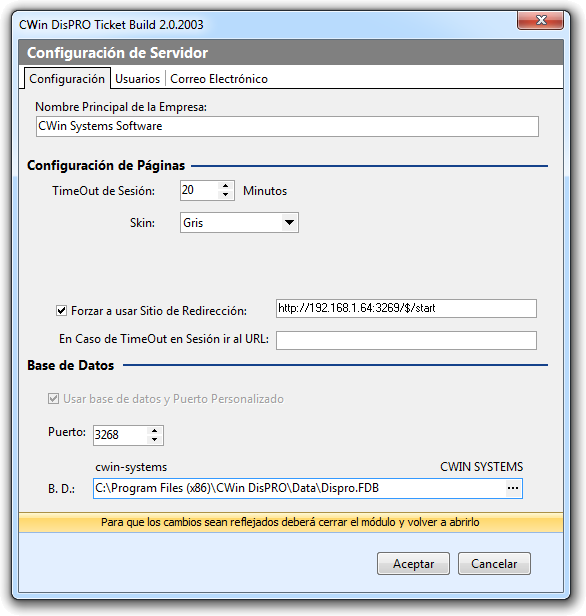Increase TimeOut de Sesión with up arrow
This screenshot has height=616, width=586.
(225, 186)
